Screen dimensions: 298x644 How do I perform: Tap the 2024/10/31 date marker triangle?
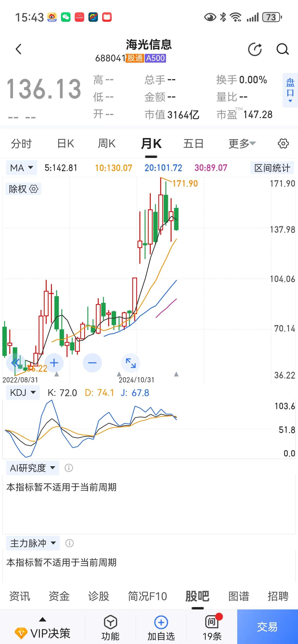pyautogui.click(x=119, y=374)
